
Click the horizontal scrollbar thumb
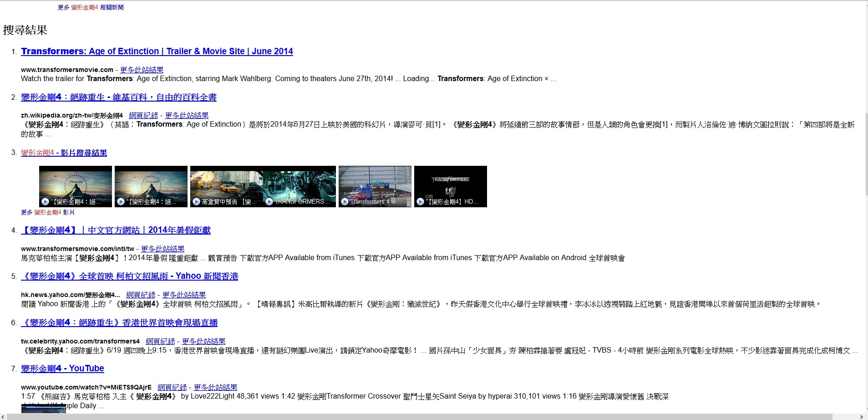pos(420,417)
